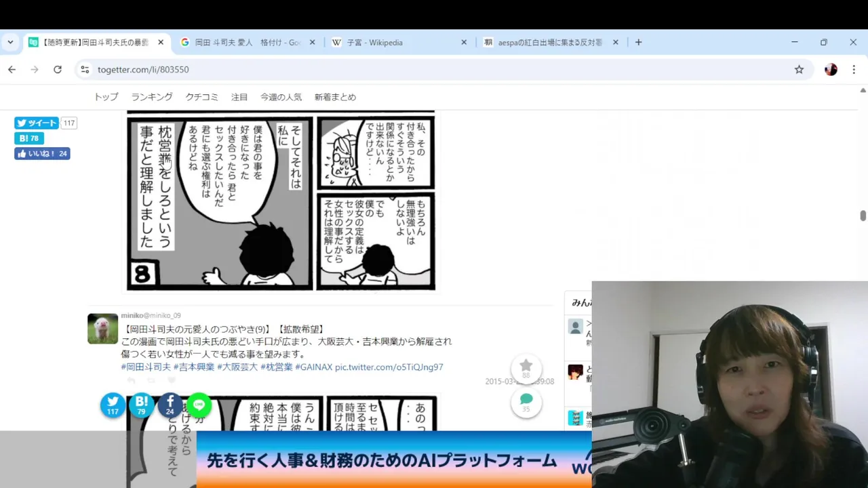This screenshot has width=868, height=488.
Task: Close the Google search tab
Action: 312,42
